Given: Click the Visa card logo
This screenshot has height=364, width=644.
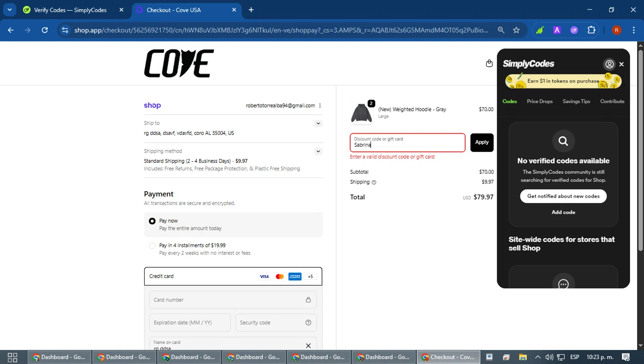Looking at the screenshot, I should tap(264, 276).
